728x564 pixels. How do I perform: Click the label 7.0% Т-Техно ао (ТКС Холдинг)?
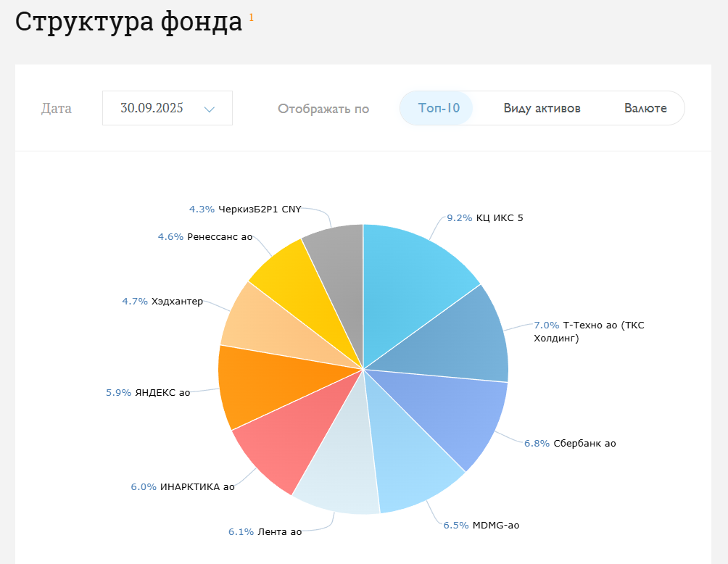click(589, 331)
